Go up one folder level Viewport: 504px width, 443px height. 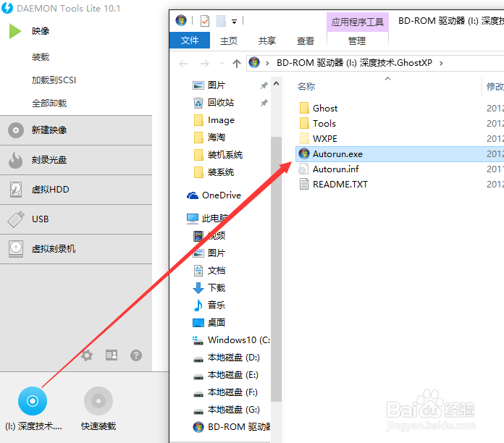(x=237, y=64)
